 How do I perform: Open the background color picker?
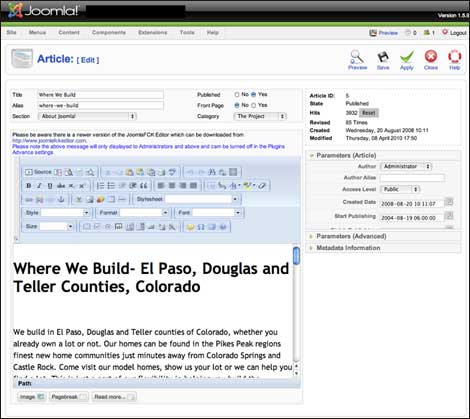(x=249, y=186)
